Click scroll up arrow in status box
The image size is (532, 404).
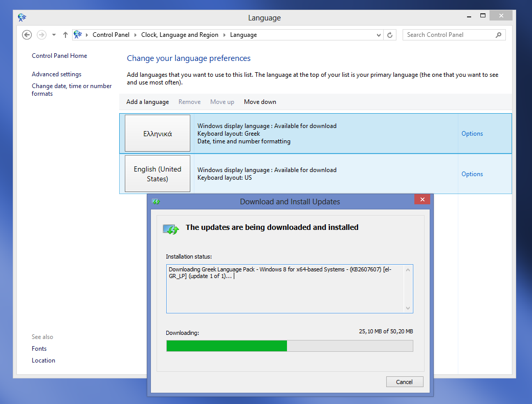(408, 270)
